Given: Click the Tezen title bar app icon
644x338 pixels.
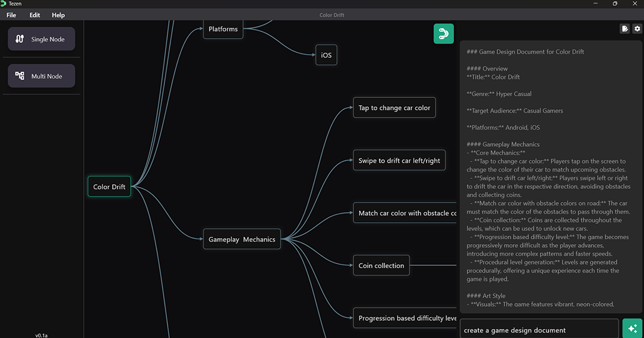Looking at the screenshot, I should pyautogui.click(x=4, y=4).
